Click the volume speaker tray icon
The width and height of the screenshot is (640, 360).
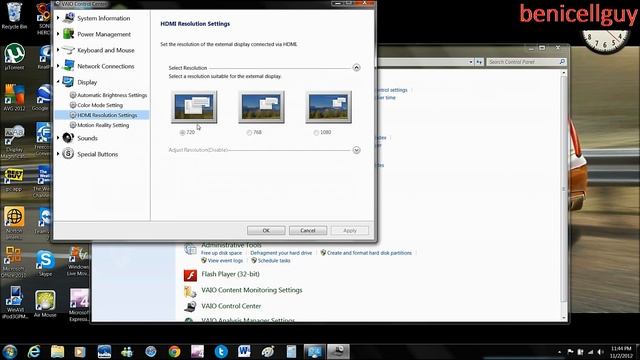click(x=600, y=352)
